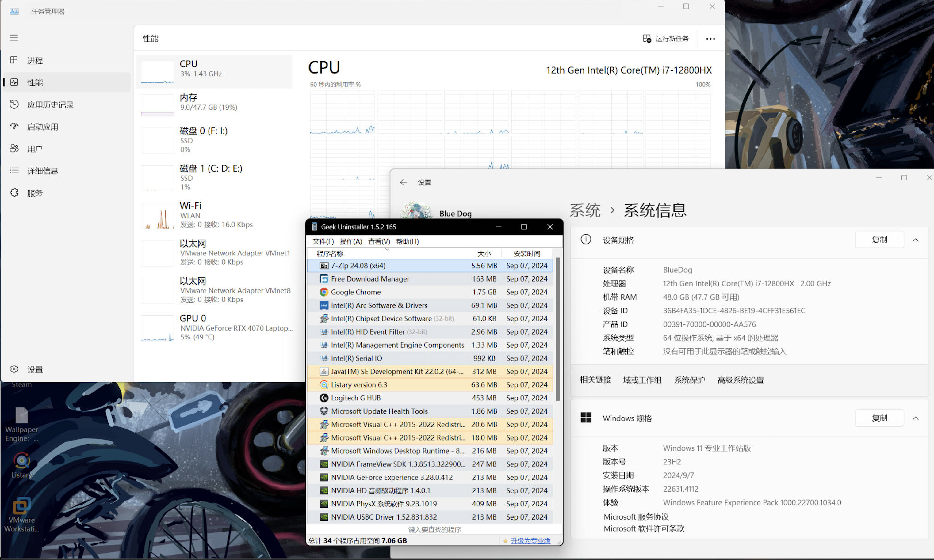This screenshot has height=560, width=934.
Task: Open the 启动应用 (Startup apps) page
Action: click(x=42, y=127)
